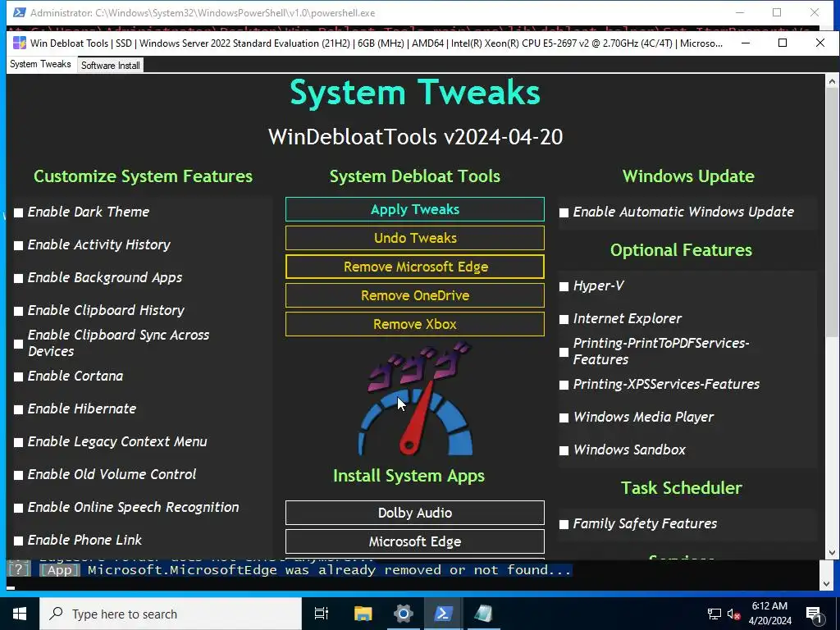Check the Hyper-V optional feature
The width and height of the screenshot is (840, 630).
tap(564, 286)
